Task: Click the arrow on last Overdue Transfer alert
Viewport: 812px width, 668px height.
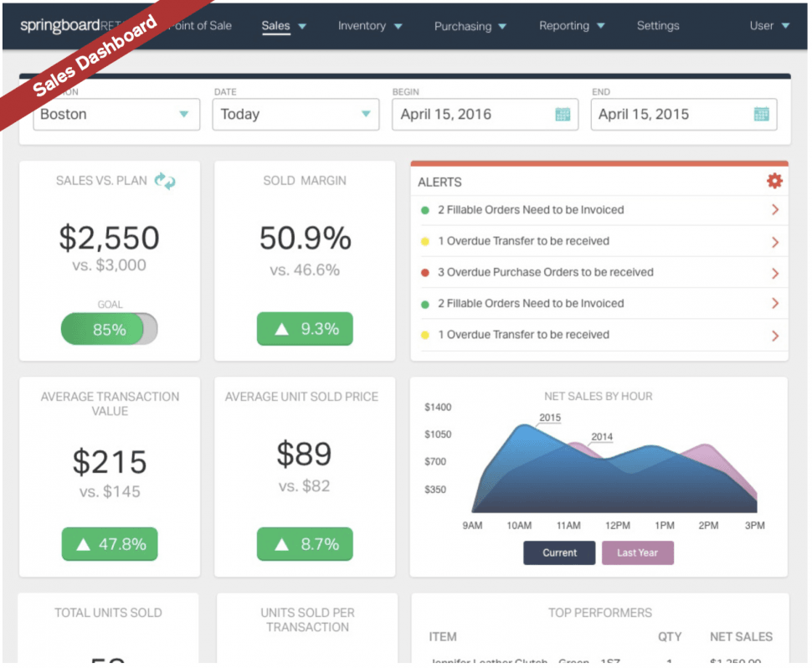Action: [x=774, y=336]
